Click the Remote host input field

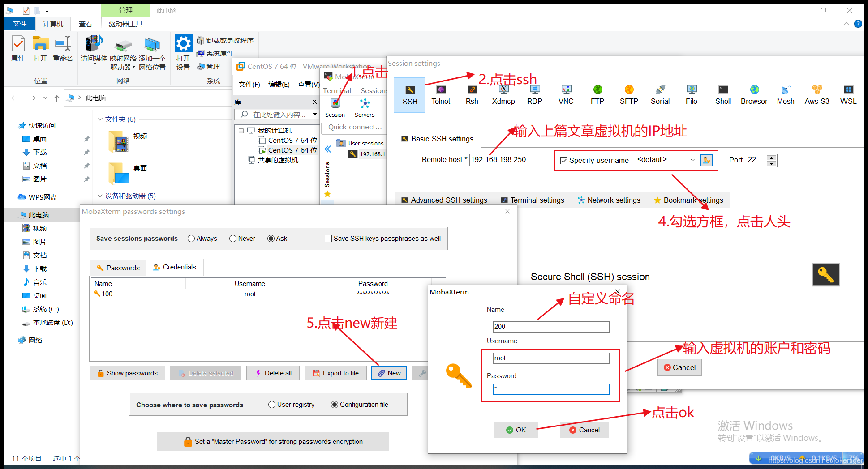503,160
